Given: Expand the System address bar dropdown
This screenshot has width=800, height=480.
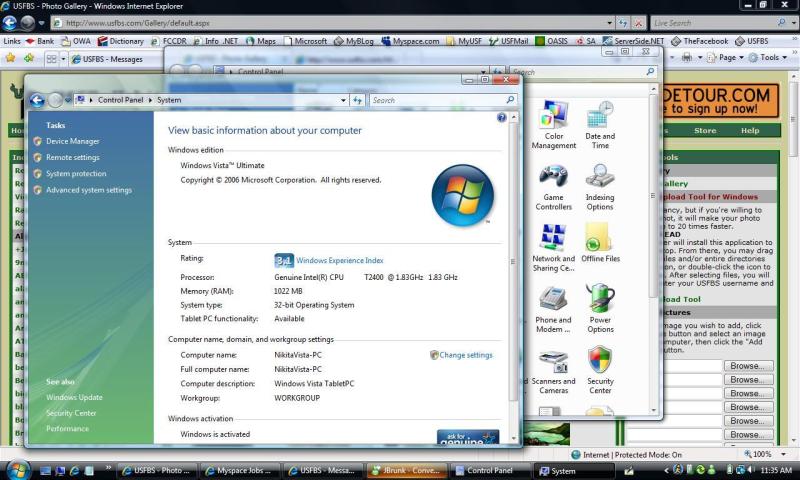Looking at the screenshot, I should tap(343, 100).
